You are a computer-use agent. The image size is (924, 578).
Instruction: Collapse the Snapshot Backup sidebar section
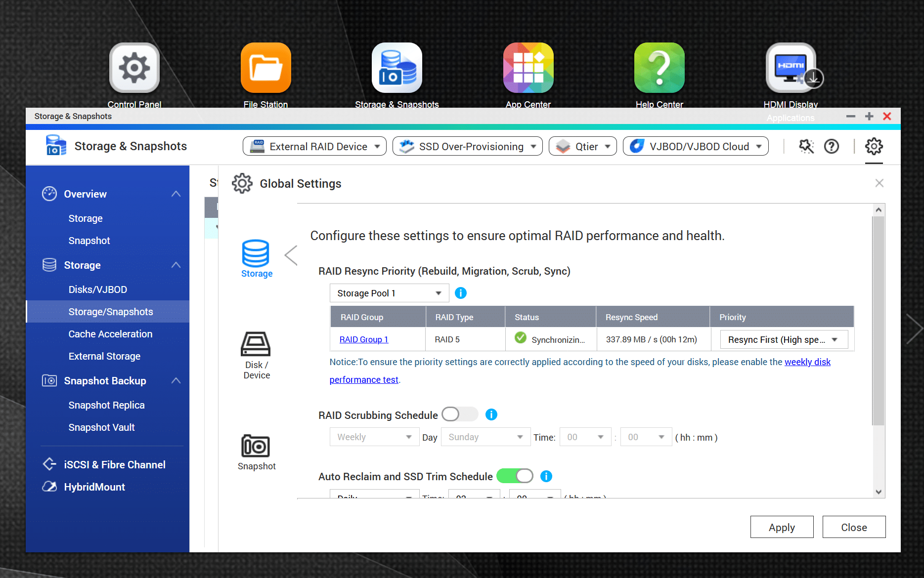pos(176,381)
